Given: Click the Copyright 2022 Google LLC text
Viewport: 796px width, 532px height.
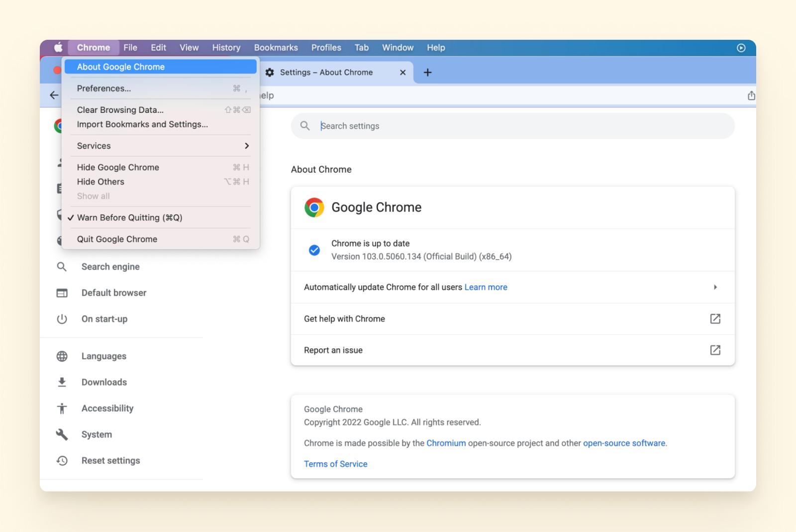Looking at the screenshot, I should pyautogui.click(x=393, y=422).
